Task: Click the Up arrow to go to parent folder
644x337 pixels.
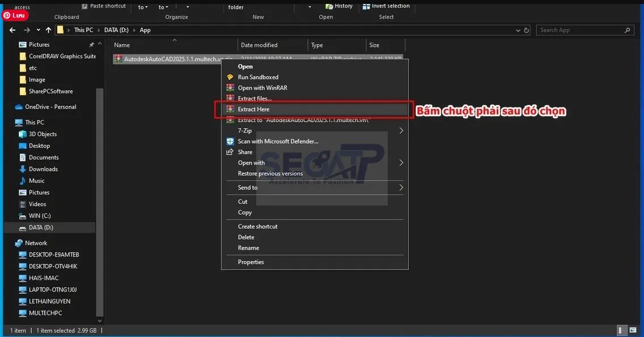Action: coord(48,29)
